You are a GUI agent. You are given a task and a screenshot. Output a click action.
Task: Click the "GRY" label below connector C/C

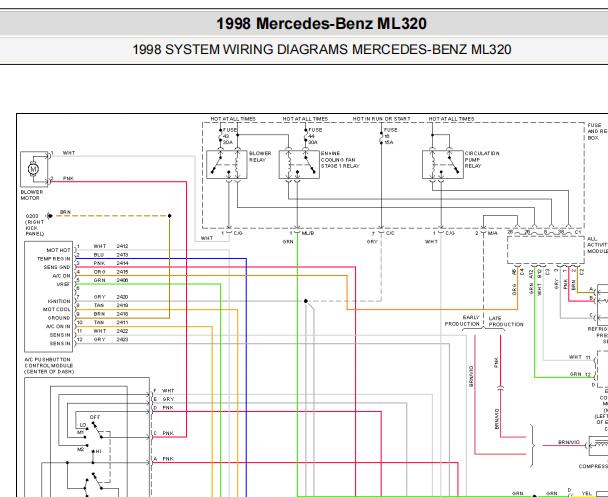(x=371, y=242)
